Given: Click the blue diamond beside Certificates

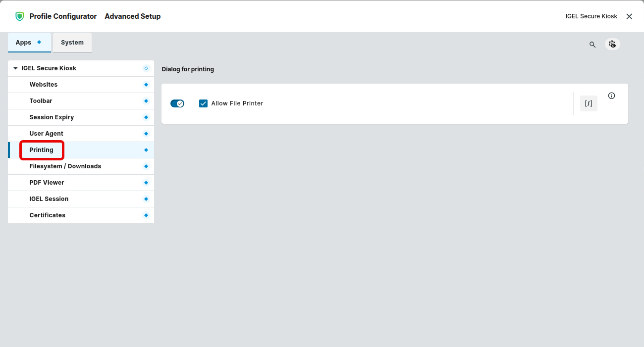Looking at the screenshot, I should tap(146, 215).
